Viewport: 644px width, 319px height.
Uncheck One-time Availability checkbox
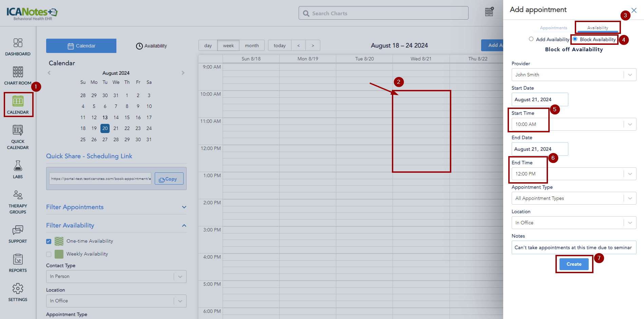click(x=49, y=241)
